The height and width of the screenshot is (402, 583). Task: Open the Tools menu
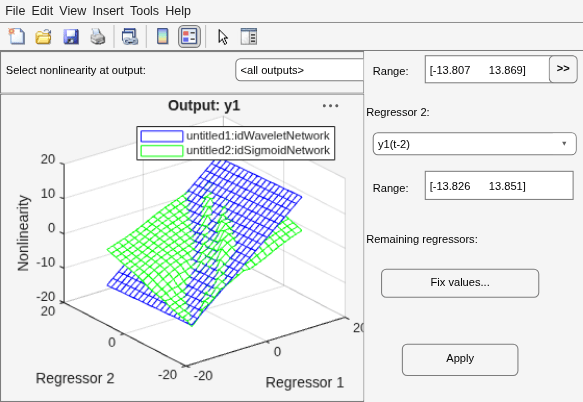click(x=144, y=11)
